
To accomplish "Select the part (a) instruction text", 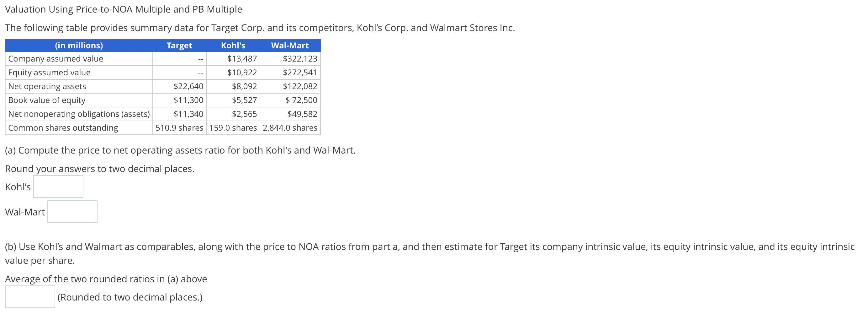I will tap(180, 150).
